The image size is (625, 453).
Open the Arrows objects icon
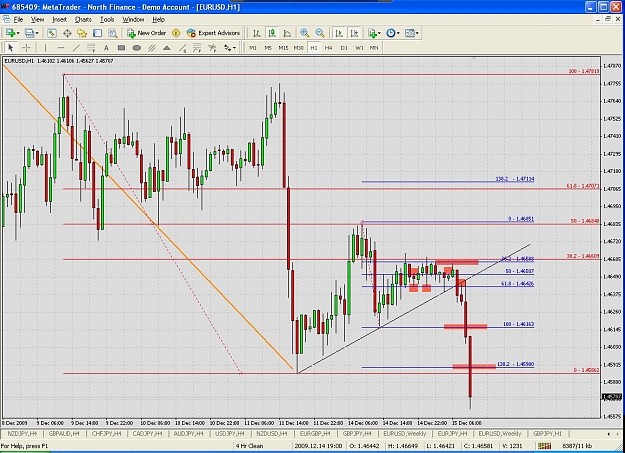(x=228, y=48)
